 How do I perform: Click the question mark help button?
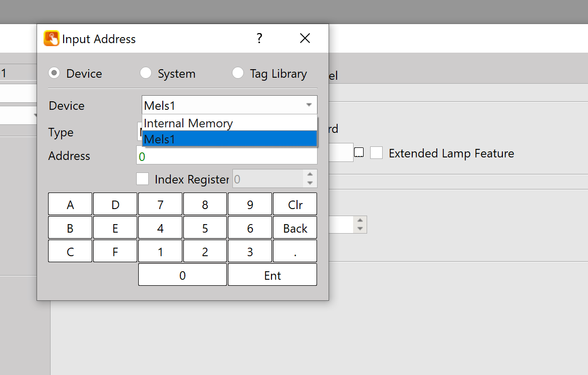pyautogui.click(x=259, y=39)
